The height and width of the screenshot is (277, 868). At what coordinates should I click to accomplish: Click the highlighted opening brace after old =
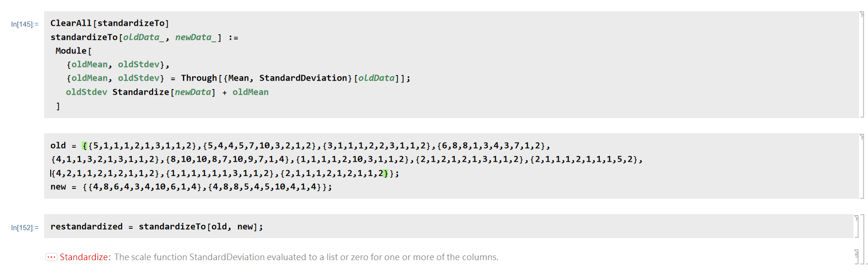(x=84, y=146)
